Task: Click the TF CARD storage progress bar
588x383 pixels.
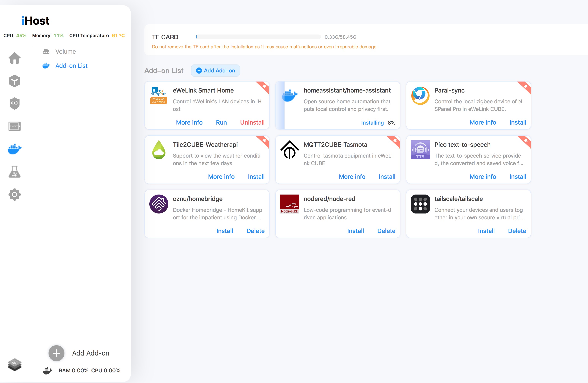Action: coord(258,37)
